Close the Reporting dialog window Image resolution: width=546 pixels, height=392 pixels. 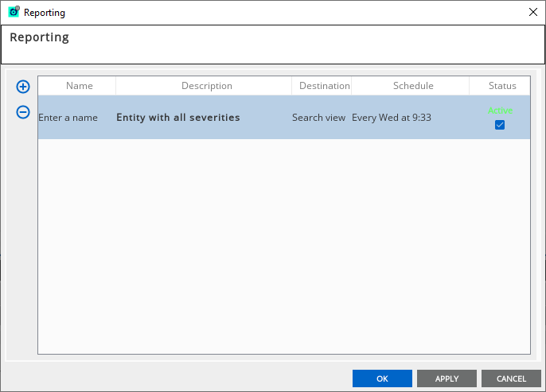tap(532, 12)
